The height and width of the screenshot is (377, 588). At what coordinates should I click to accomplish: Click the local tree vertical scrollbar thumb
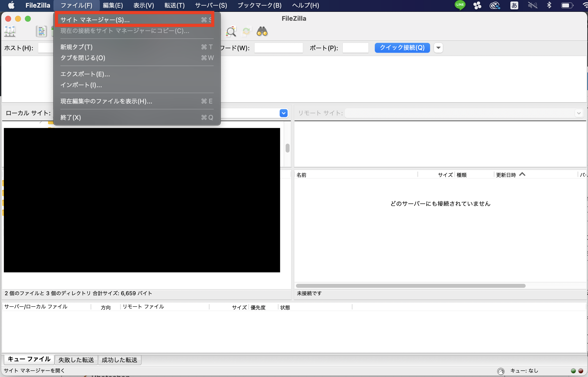[x=287, y=148]
